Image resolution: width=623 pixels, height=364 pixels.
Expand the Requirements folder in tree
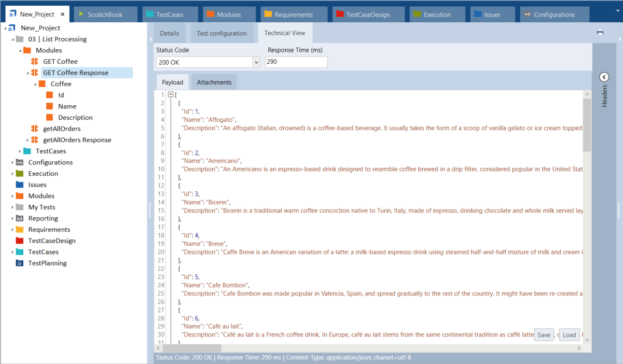click(x=12, y=230)
